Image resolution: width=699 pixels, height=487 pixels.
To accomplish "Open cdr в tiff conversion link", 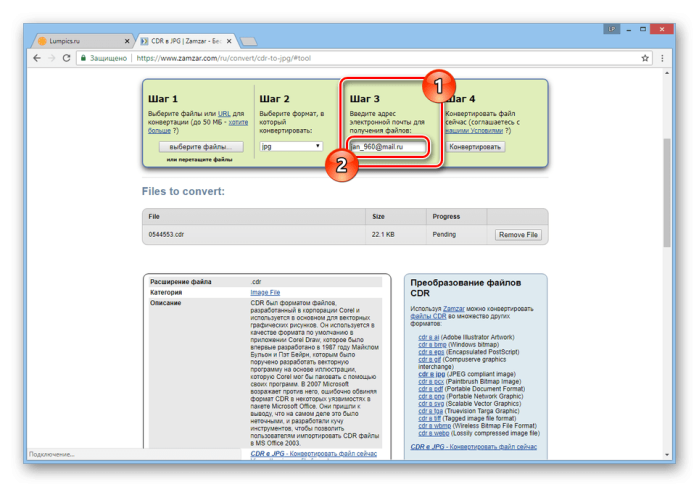I will 429,418.
